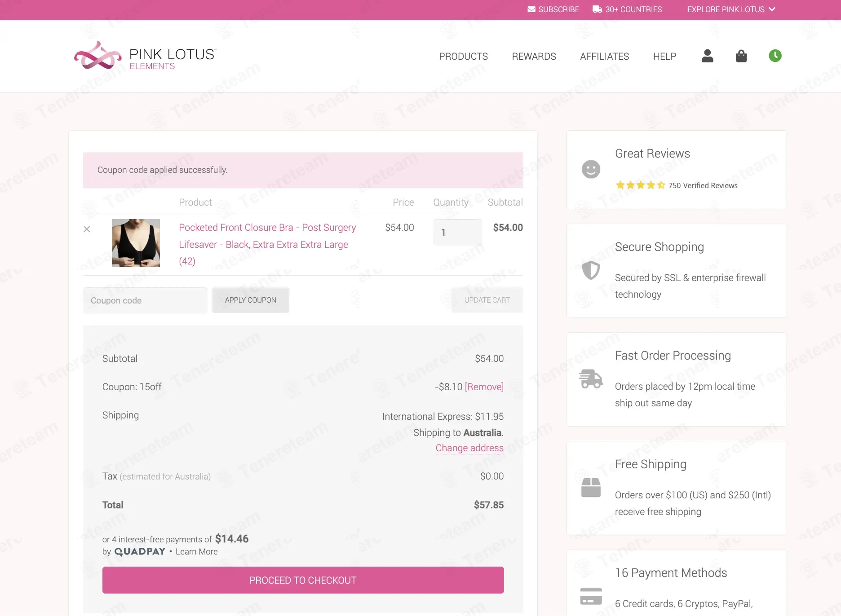Image resolution: width=841 pixels, height=616 pixels.
Task: Click the shield Secure Shopping icon
Action: pyautogui.click(x=591, y=270)
